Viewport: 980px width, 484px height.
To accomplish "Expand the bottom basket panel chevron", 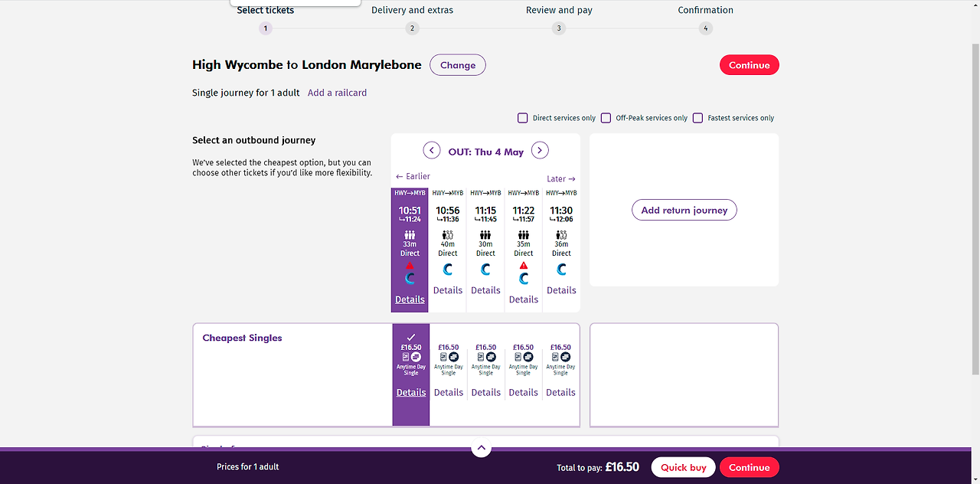I will (x=481, y=448).
